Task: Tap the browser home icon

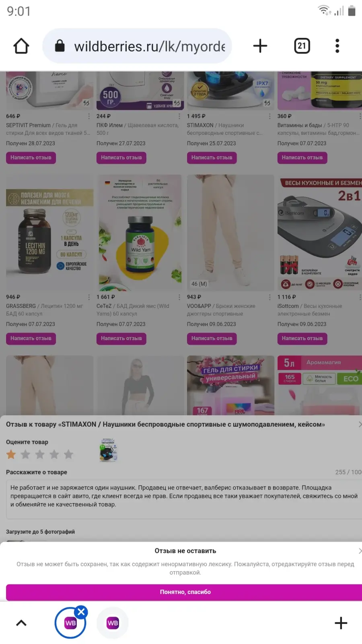Action: [x=21, y=46]
